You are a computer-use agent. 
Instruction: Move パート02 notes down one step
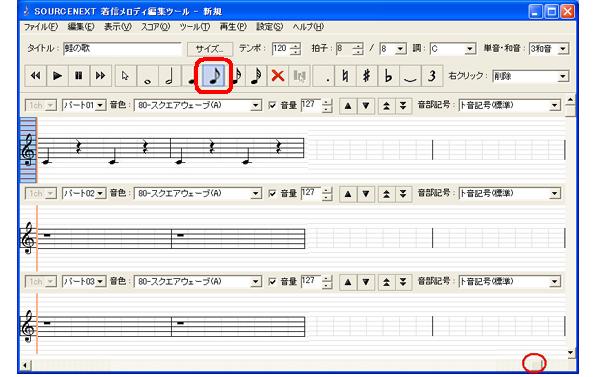tap(366, 194)
